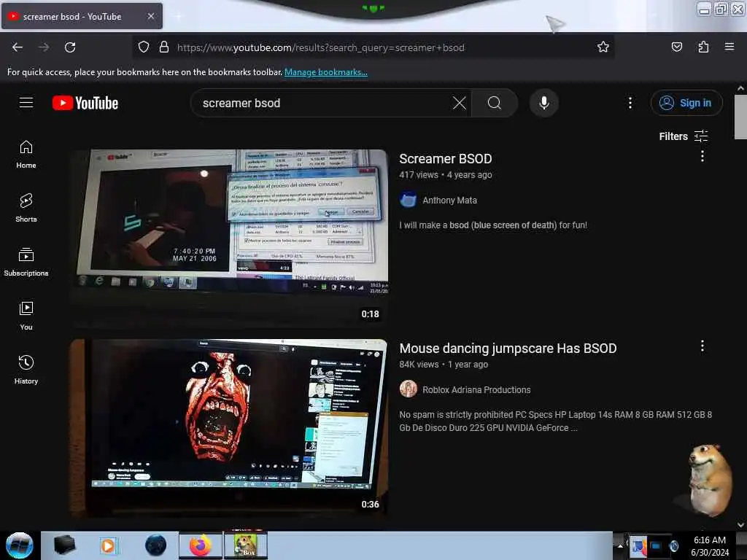Open You in sidebar
The image size is (747, 560).
point(26,316)
